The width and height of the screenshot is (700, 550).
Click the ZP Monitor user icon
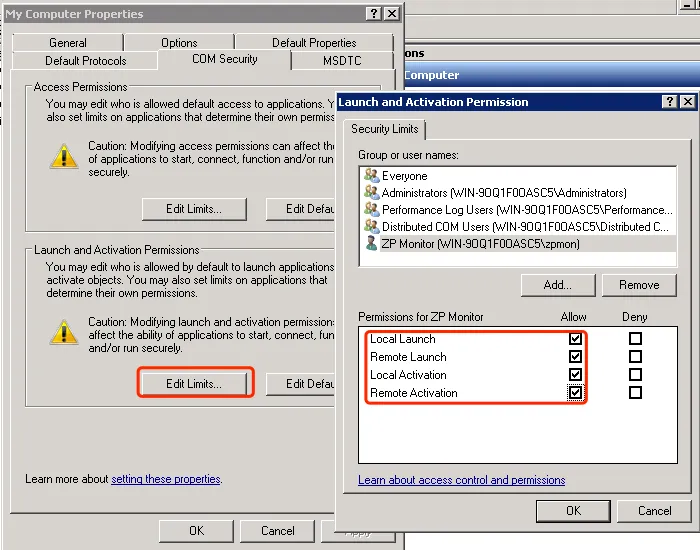[371, 243]
